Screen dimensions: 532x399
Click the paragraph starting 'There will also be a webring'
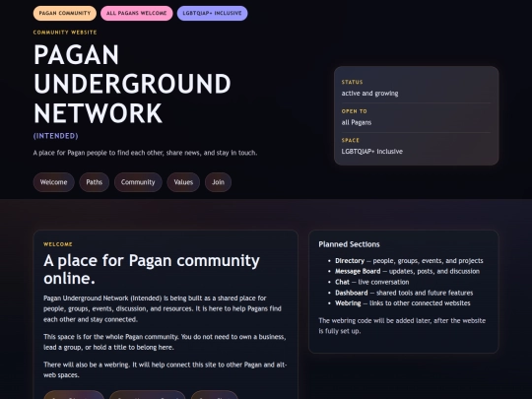click(x=166, y=369)
